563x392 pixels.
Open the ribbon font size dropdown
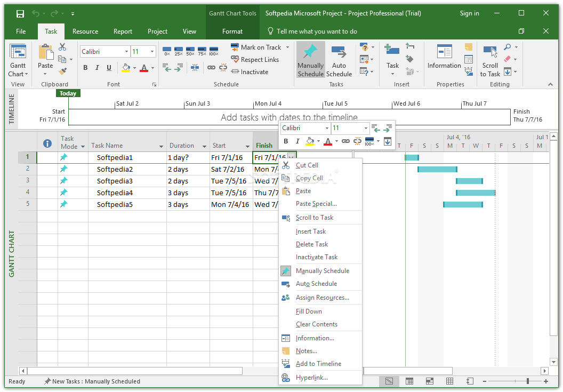click(152, 52)
